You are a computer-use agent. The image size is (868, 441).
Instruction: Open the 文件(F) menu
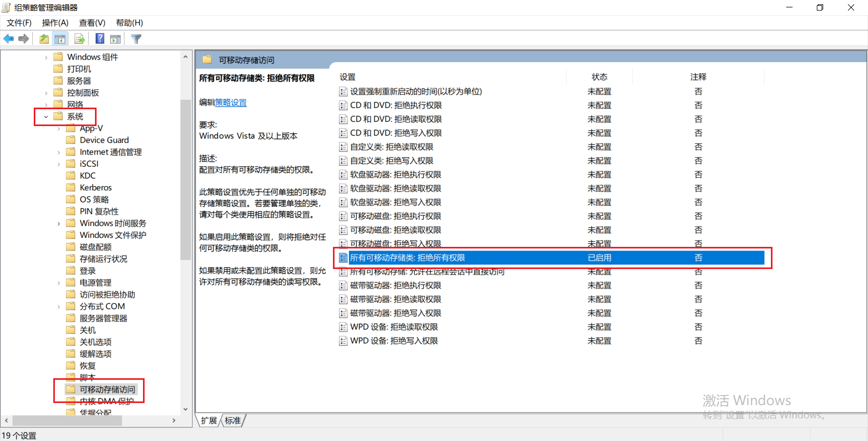19,23
